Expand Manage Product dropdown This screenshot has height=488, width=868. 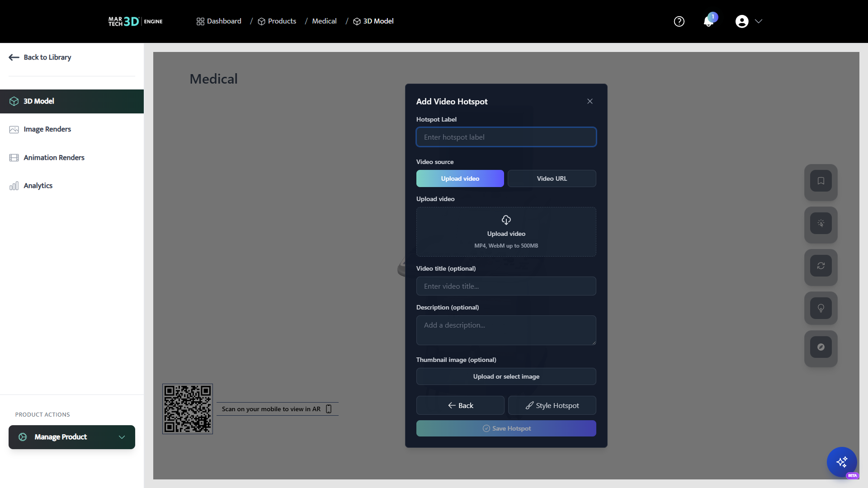pyautogui.click(x=72, y=437)
